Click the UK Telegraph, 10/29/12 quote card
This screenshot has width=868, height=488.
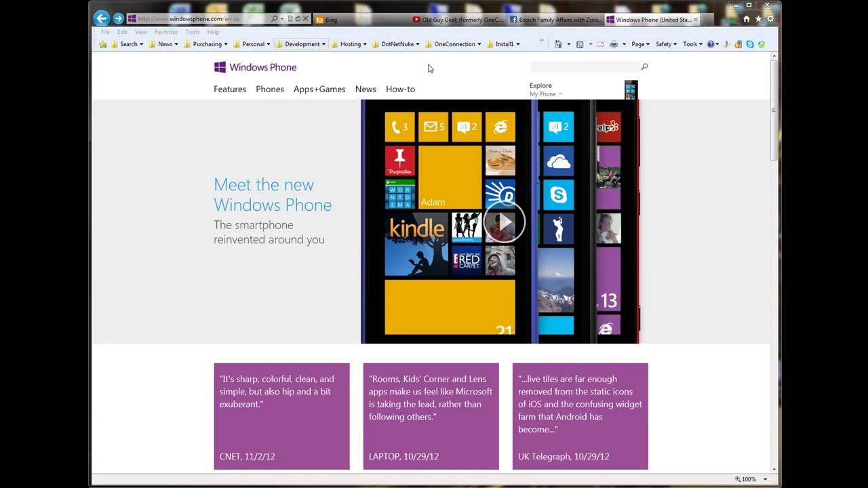pos(580,416)
